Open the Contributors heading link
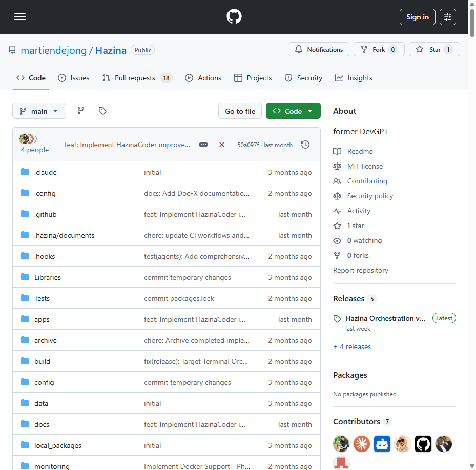The width and height of the screenshot is (476, 470). [362, 421]
